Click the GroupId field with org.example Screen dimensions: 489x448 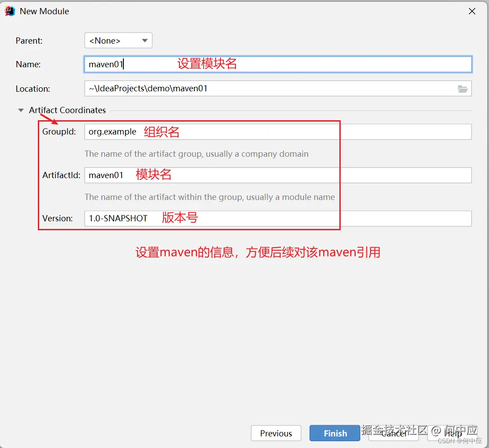tap(278, 132)
